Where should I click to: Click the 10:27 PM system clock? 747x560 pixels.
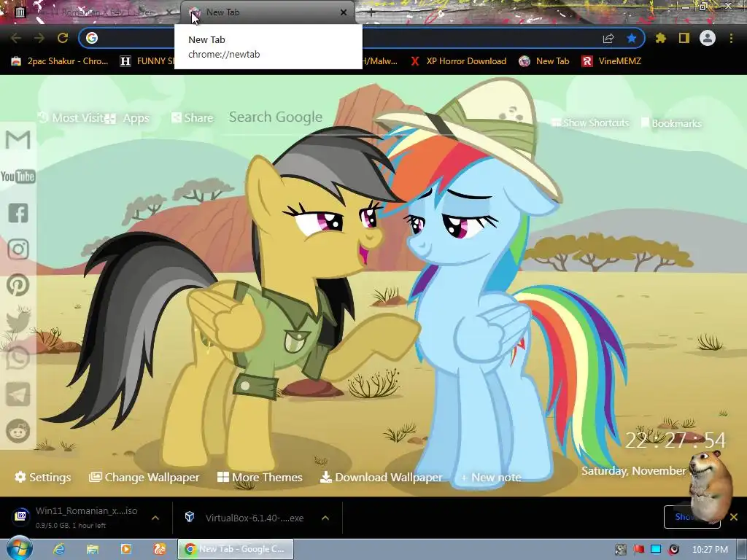coord(710,550)
